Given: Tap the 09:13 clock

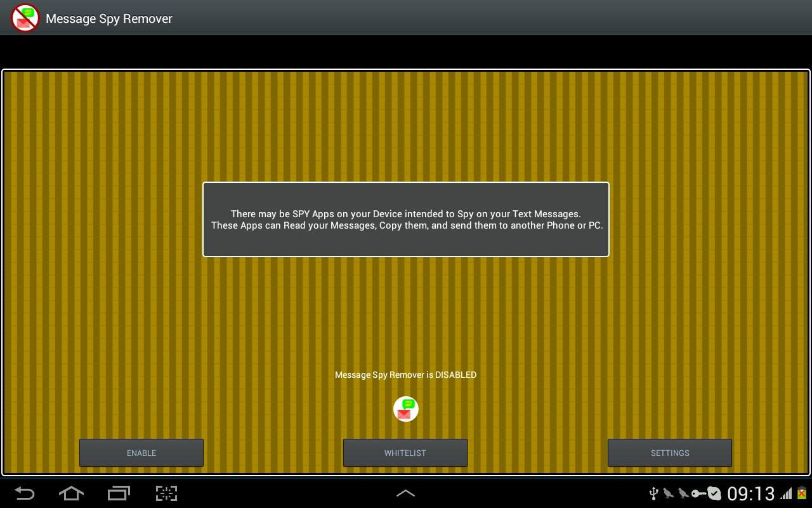Looking at the screenshot, I should pyautogui.click(x=751, y=493).
